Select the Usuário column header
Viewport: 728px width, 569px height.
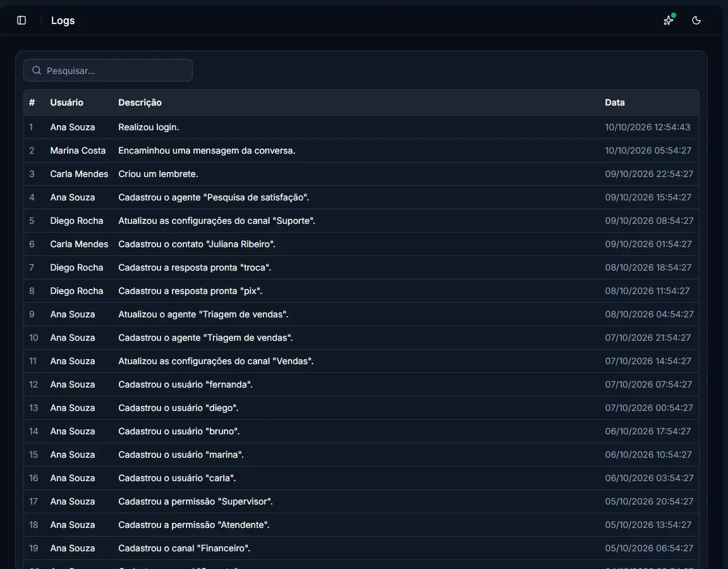67,102
